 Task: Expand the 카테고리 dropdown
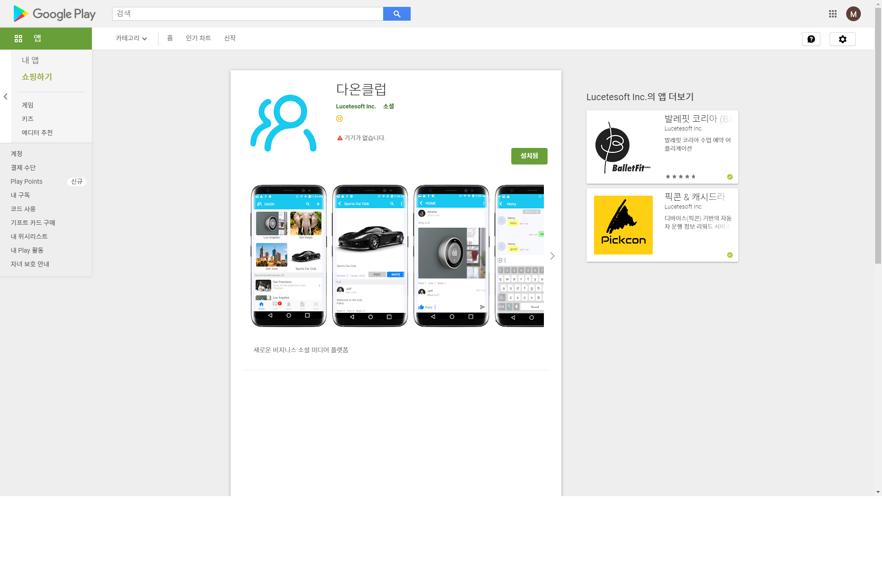(x=131, y=38)
